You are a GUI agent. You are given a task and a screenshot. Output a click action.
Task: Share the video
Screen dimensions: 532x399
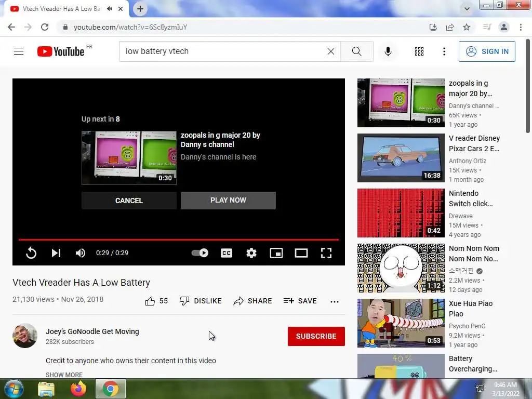pos(253,301)
